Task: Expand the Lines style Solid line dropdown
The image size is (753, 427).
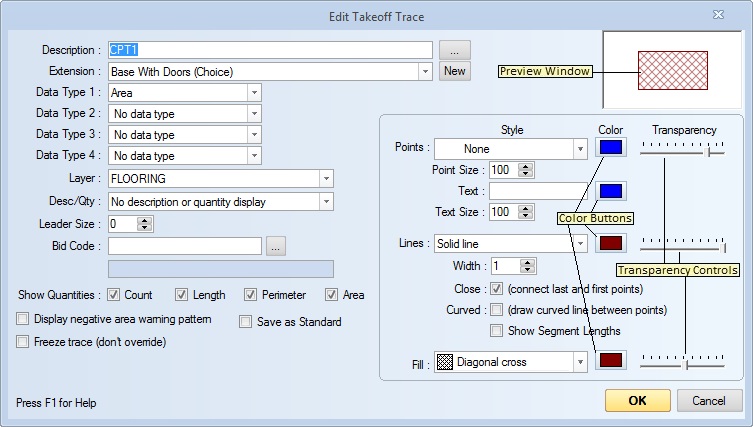Action: 580,244
